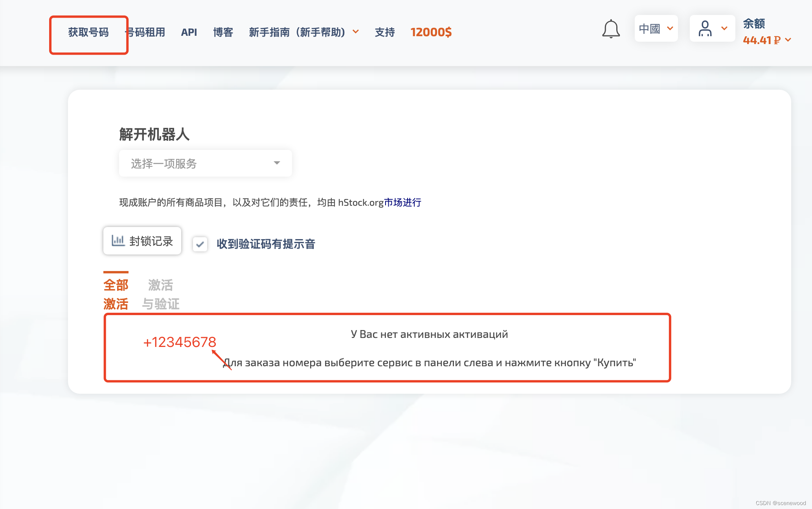
Task: Open the balance 44.41 ₽ dropdown
Action: pos(767,40)
